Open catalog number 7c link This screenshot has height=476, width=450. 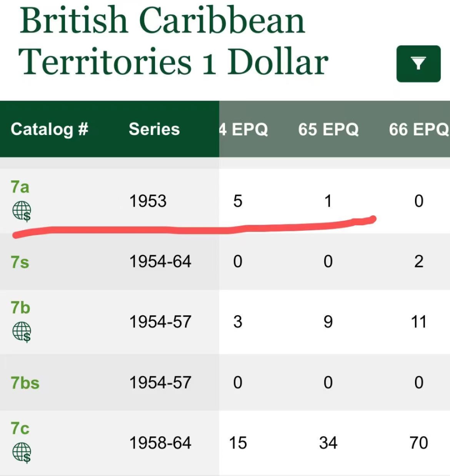coord(20,428)
